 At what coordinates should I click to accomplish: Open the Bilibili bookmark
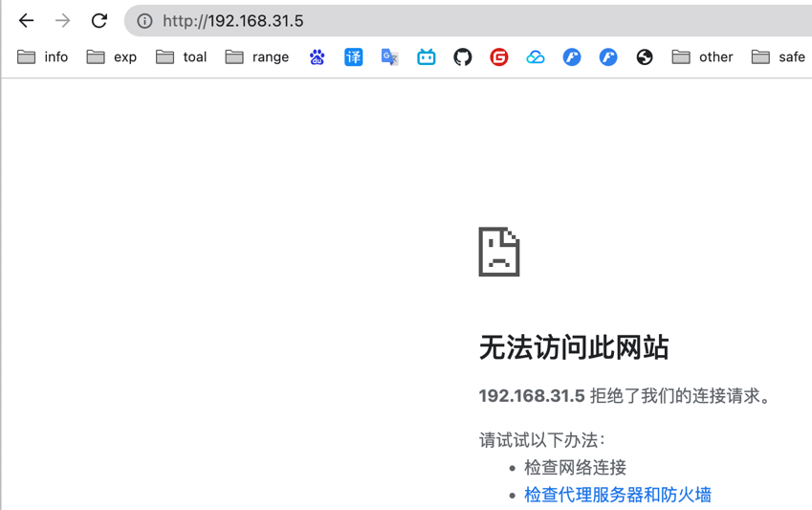pos(427,57)
